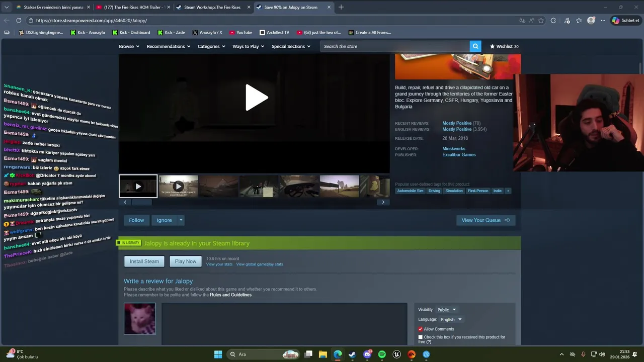Image resolution: width=644 pixels, height=362 pixels.
Task: Open browser settings three-dot menu
Action: [602, 21]
